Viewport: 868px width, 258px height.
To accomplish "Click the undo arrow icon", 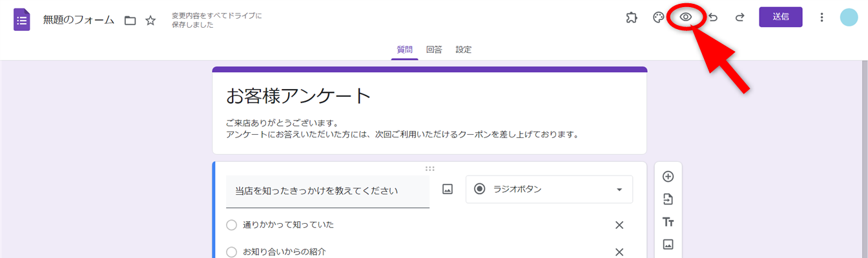I will [x=713, y=17].
